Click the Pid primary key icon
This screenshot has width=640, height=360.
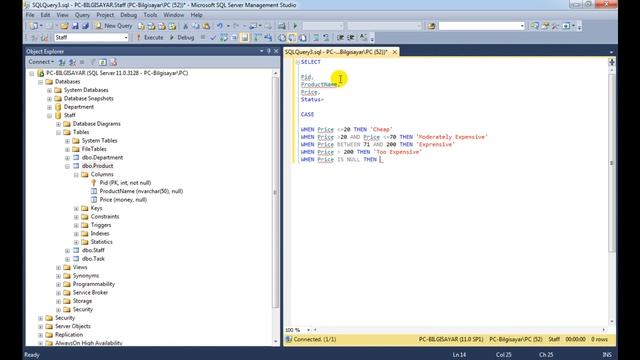tap(94, 183)
